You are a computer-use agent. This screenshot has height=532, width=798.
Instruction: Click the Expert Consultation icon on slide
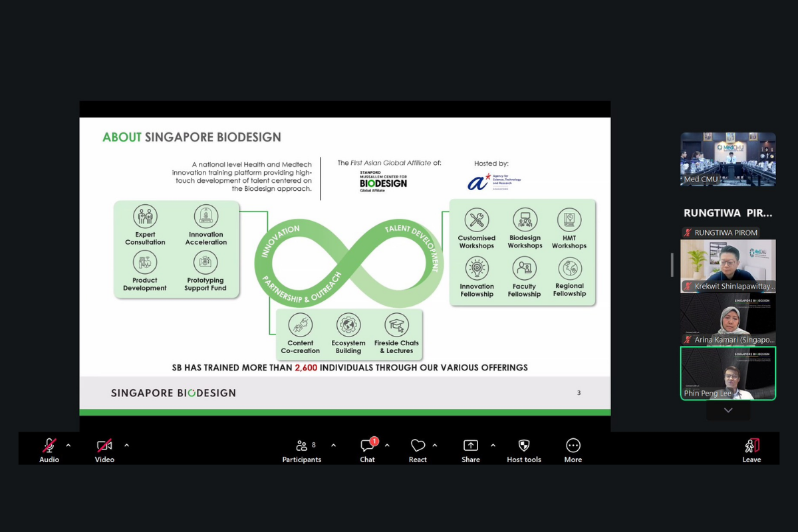pos(145,216)
